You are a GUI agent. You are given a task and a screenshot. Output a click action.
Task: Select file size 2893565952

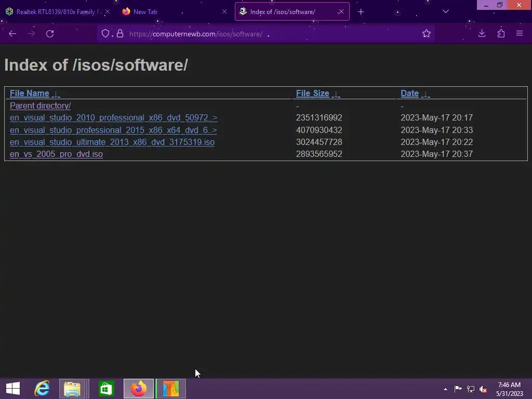319,154
